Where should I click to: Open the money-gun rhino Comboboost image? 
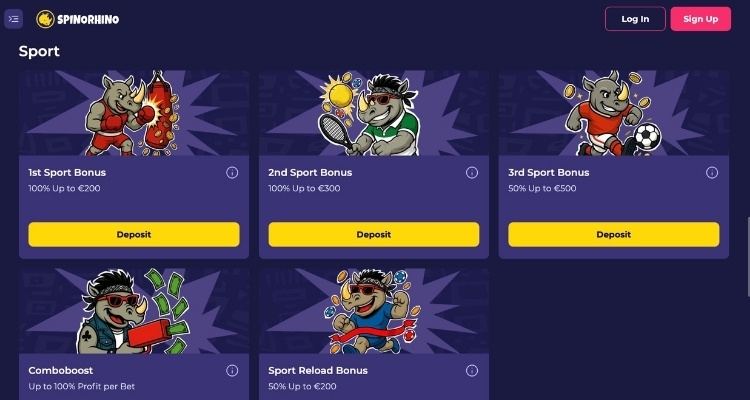pyautogui.click(x=134, y=311)
